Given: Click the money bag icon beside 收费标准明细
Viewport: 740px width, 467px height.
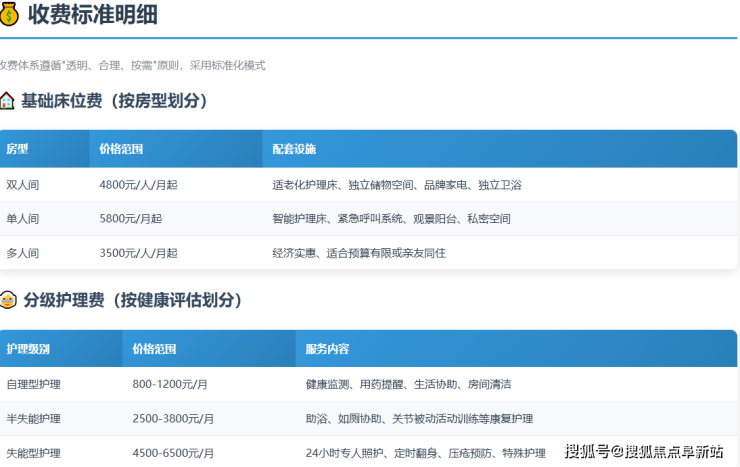Looking at the screenshot, I should (x=9, y=15).
